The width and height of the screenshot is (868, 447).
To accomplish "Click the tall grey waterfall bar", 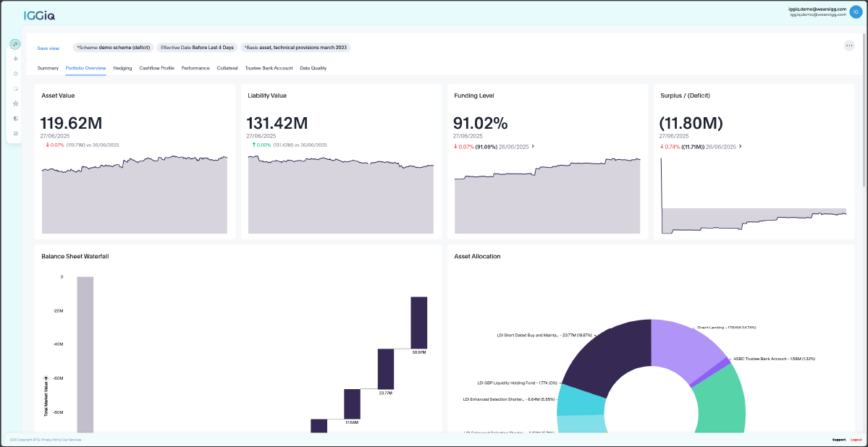I will tap(85, 354).
